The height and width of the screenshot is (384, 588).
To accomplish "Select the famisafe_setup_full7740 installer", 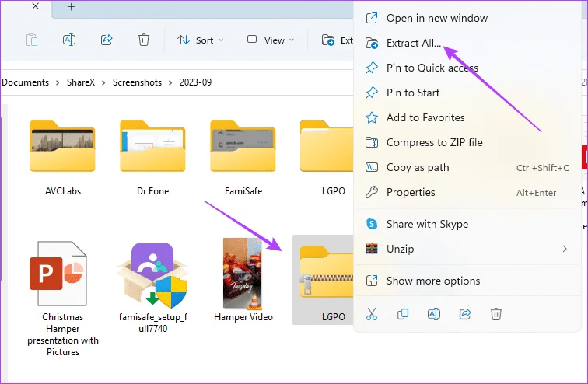I will click(x=152, y=288).
